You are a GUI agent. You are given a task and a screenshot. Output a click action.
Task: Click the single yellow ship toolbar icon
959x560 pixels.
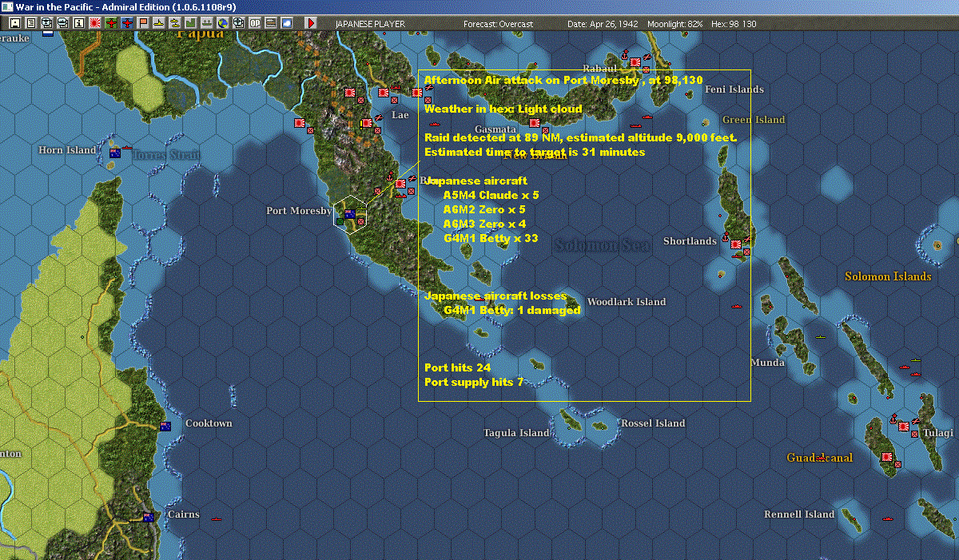[x=159, y=23]
